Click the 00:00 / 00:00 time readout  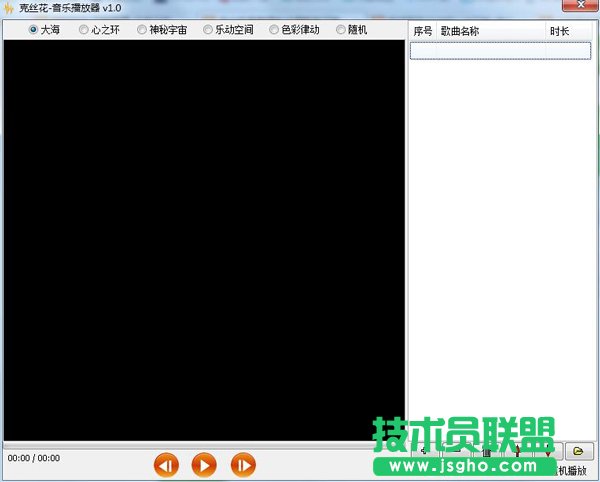pyautogui.click(x=34, y=458)
